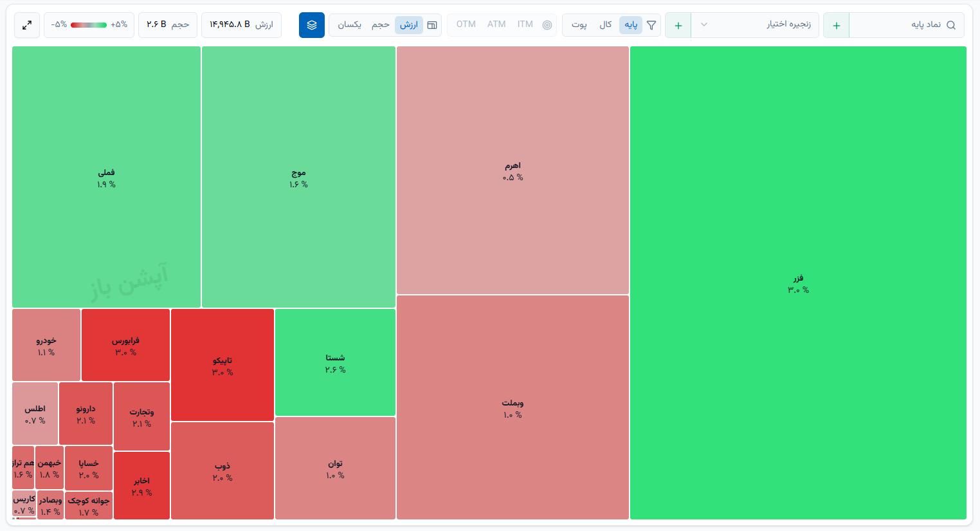The image size is (980, 531).
Task: Click the plus button beside نماد پایه search
Action: [x=836, y=25]
